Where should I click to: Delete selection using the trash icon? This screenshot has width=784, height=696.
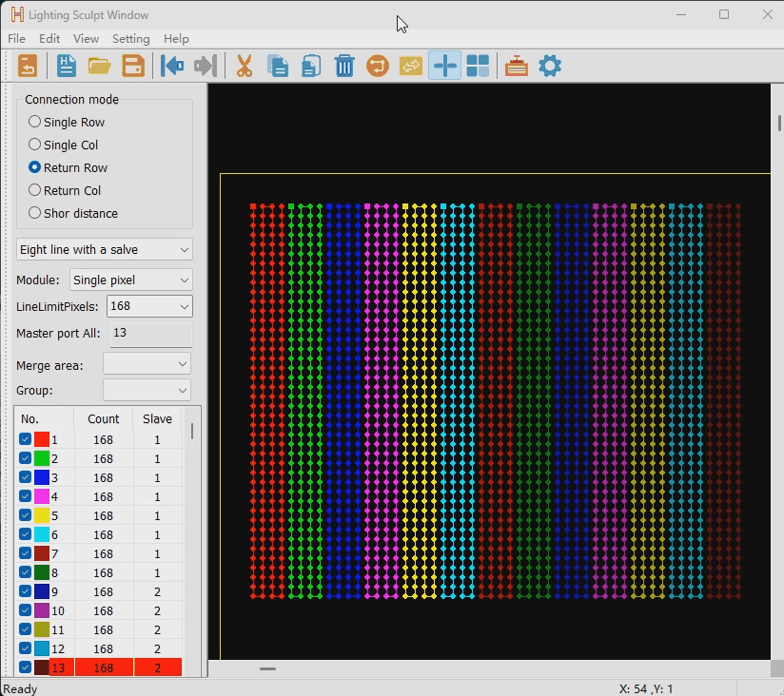(x=343, y=66)
